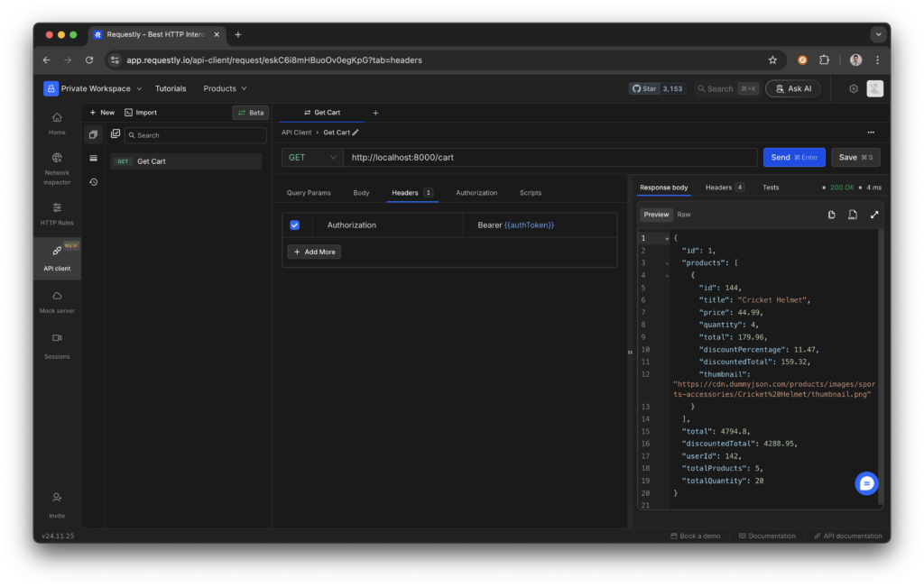Click the Beta toggle button
The width and height of the screenshot is (924, 587).
click(x=251, y=113)
